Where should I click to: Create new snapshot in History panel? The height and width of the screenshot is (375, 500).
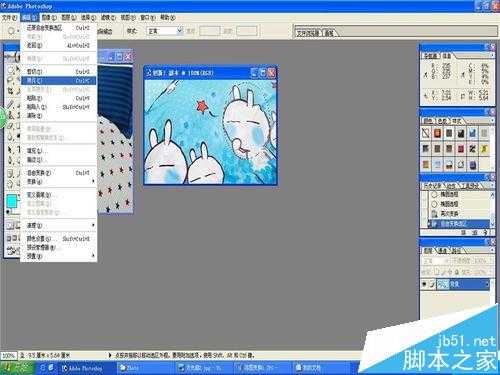(475, 233)
